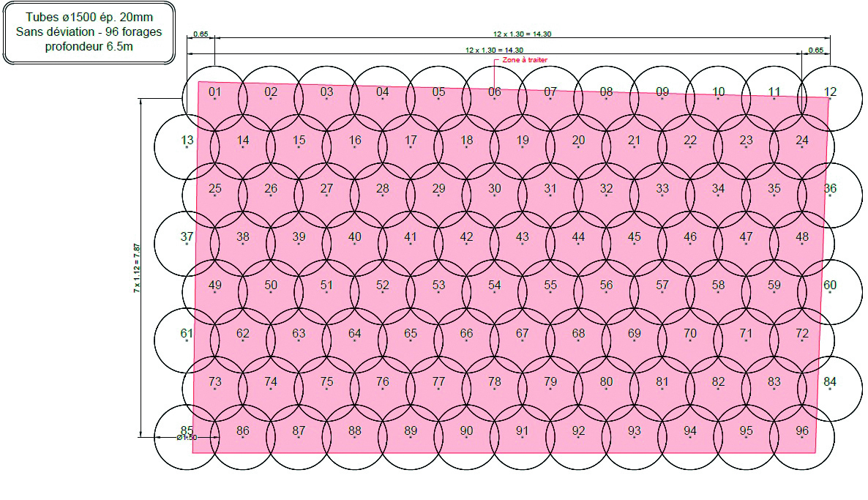Select borehole number 67
The image size is (868, 500).
(523, 333)
